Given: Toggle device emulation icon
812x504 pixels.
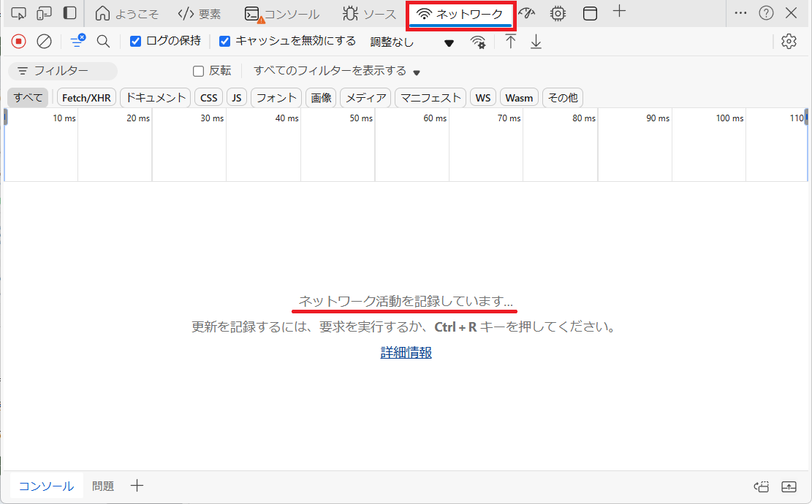Looking at the screenshot, I should point(45,13).
